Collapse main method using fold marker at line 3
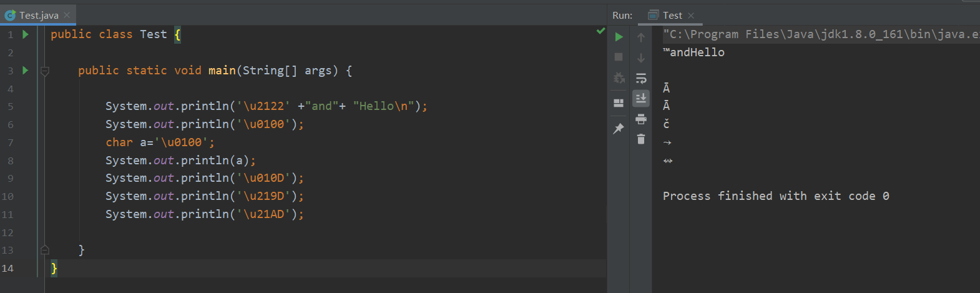The image size is (980, 293). pyautogui.click(x=45, y=71)
